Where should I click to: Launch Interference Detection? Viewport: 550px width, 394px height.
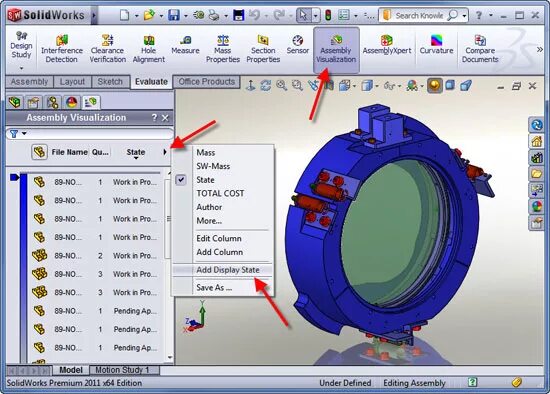coord(62,49)
